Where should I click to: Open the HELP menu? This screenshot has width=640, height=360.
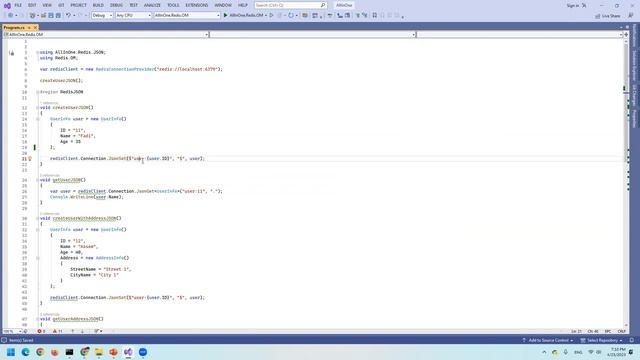pyautogui.click(x=243, y=5)
